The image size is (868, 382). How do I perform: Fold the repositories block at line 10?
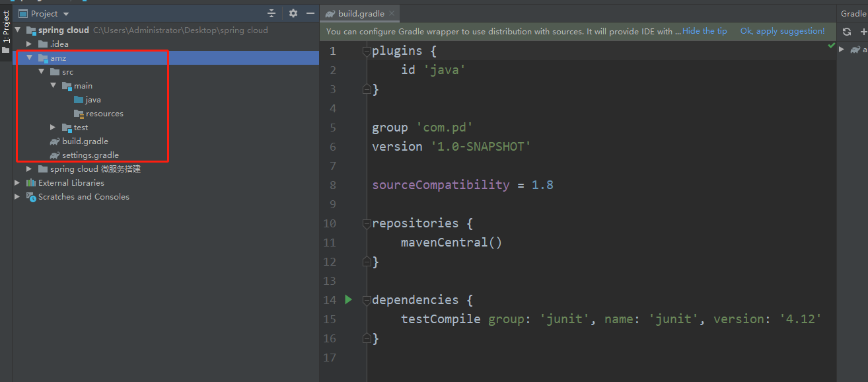tap(366, 223)
